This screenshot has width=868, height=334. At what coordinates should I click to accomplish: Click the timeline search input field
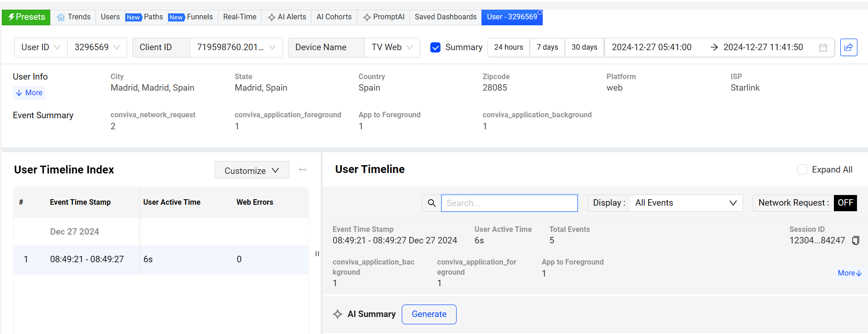[x=509, y=203]
